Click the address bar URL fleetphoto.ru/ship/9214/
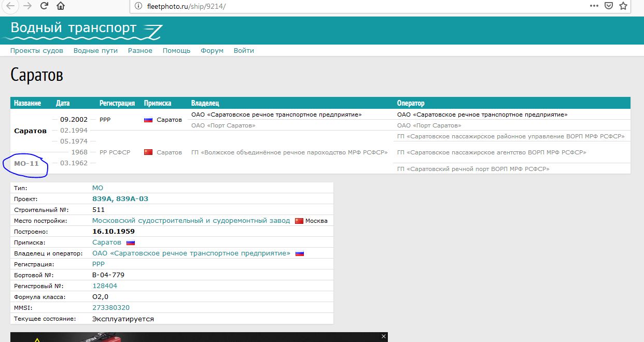This screenshot has width=644, height=342. pyautogui.click(x=186, y=6)
